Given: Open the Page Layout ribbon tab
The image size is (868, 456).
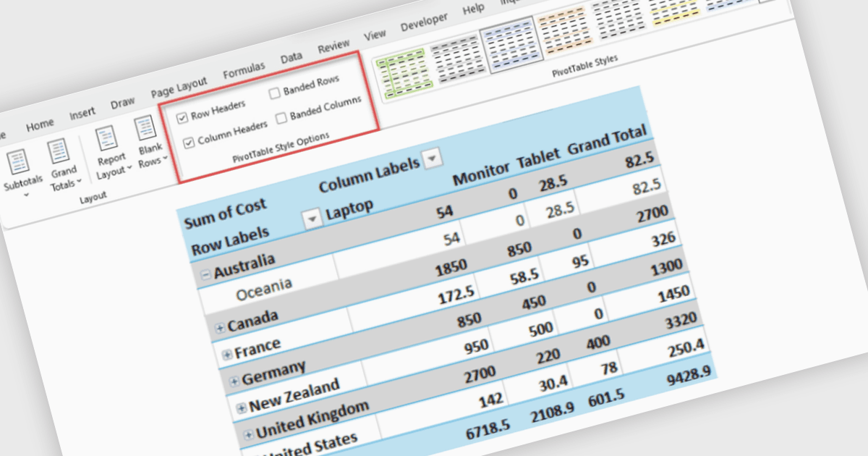Looking at the screenshot, I should click(179, 88).
